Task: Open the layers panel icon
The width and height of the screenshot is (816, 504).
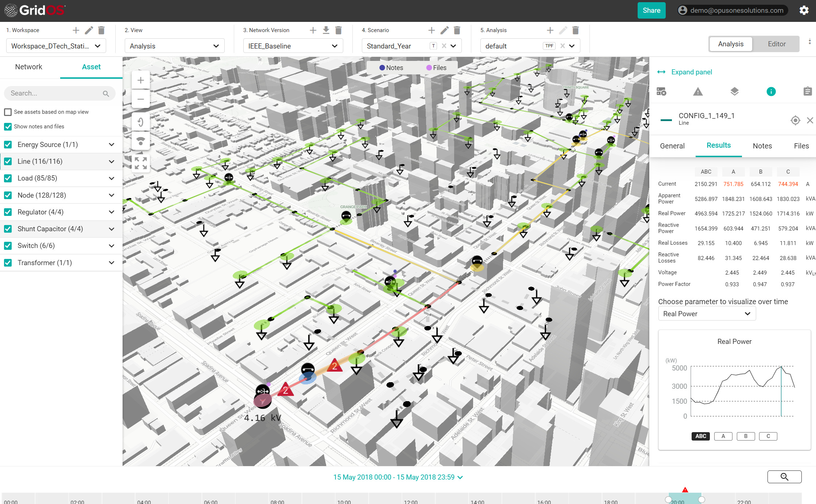Action: [734, 92]
